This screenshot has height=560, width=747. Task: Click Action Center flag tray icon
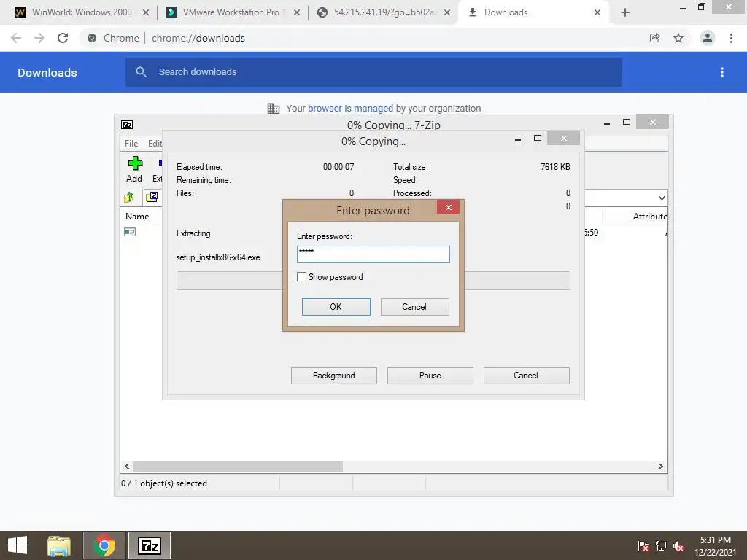coord(643,546)
